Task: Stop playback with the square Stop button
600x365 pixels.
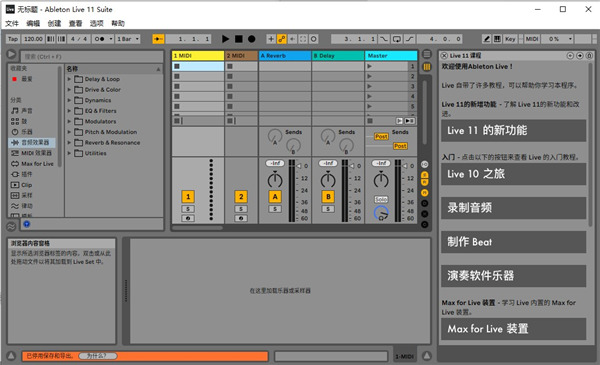Action: 239,39
